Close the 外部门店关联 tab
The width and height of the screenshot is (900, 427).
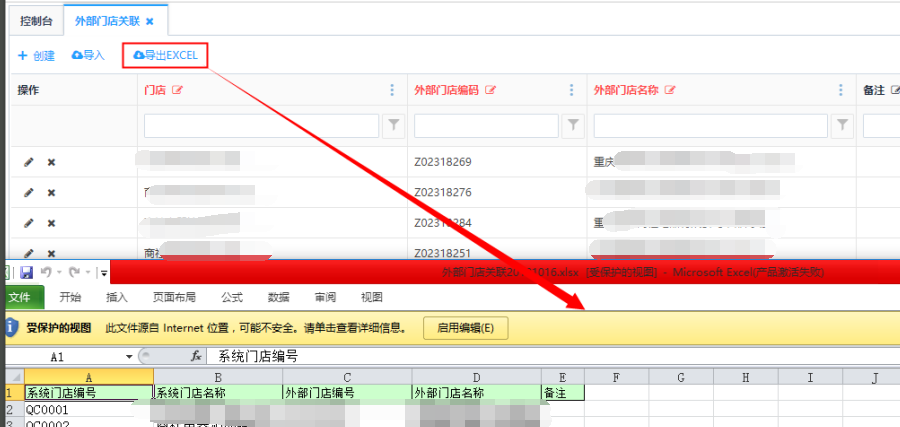click(150, 21)
